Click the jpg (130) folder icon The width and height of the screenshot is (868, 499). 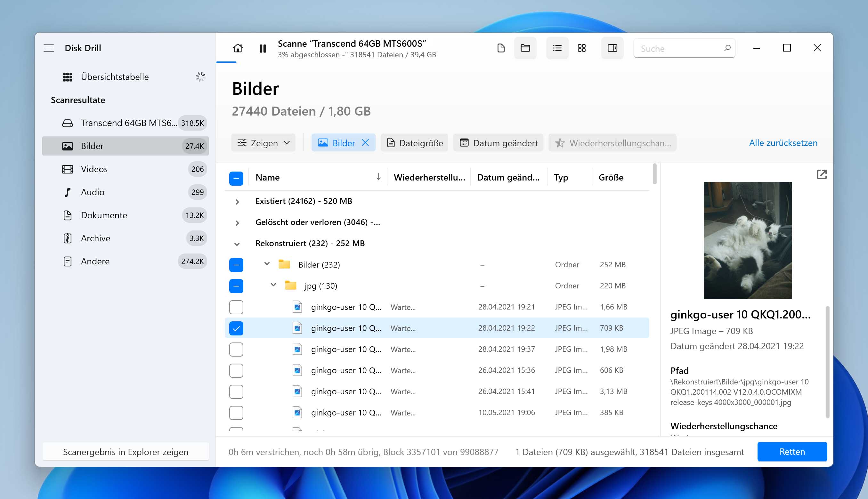pos(291,285)
